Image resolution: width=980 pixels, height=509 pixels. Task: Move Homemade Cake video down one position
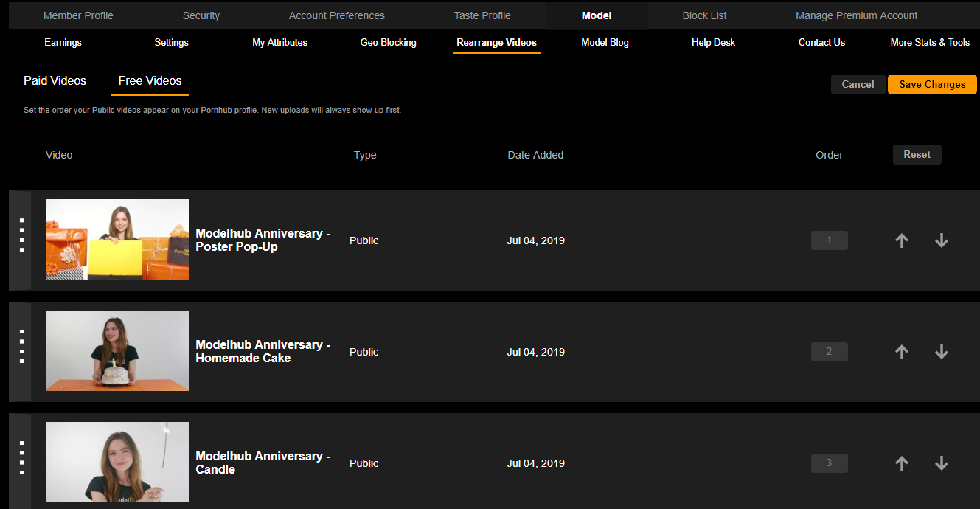point(941,352)
